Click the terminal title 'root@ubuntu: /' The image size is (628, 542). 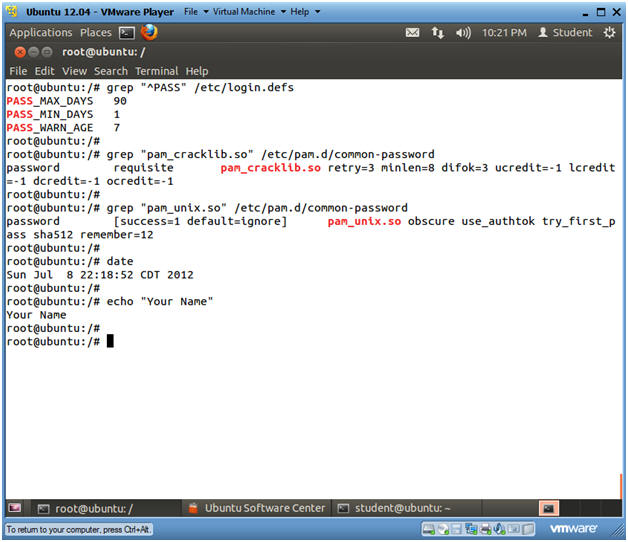click(x=104, y=52)
